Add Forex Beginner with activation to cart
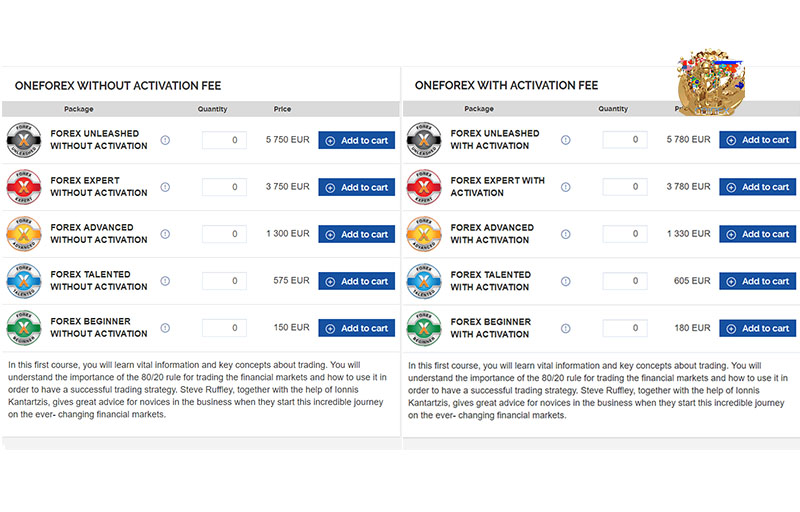Viewport: 800px width, 512px height. pos(758,328)
